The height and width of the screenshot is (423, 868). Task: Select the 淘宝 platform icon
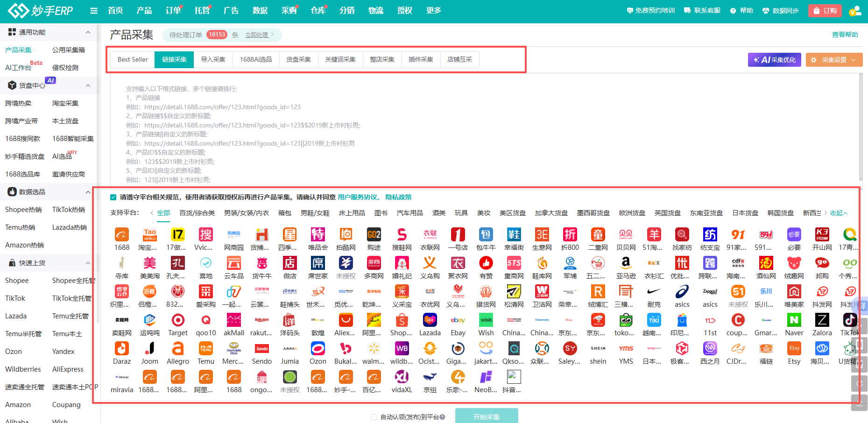[x=150, y=234]
